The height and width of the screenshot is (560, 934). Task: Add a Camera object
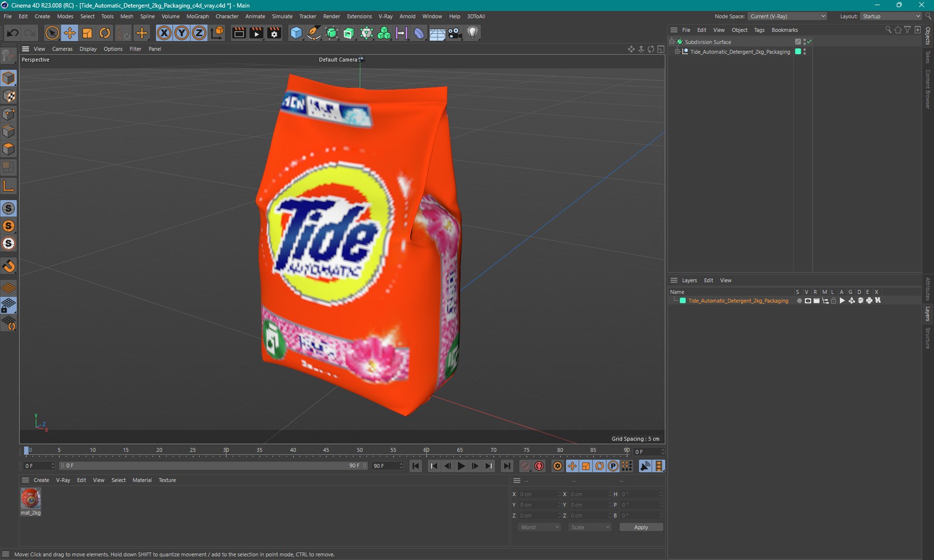455,33
